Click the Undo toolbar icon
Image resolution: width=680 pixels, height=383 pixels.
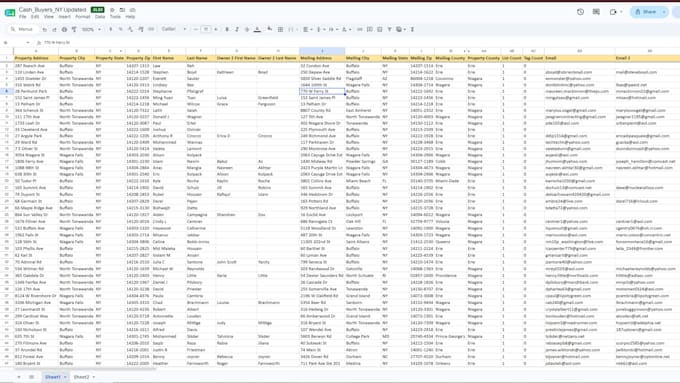(x=44, y=29)
